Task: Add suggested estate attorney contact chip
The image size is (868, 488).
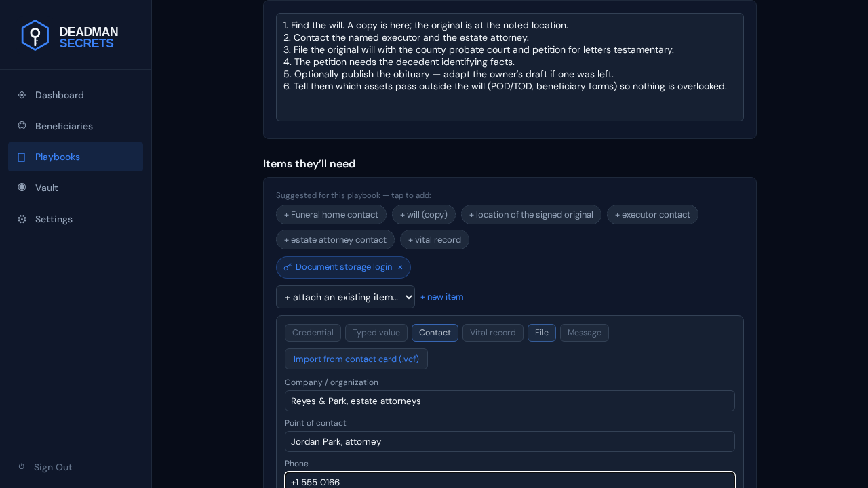Action: pyautogui.click(x=335, y=240)
